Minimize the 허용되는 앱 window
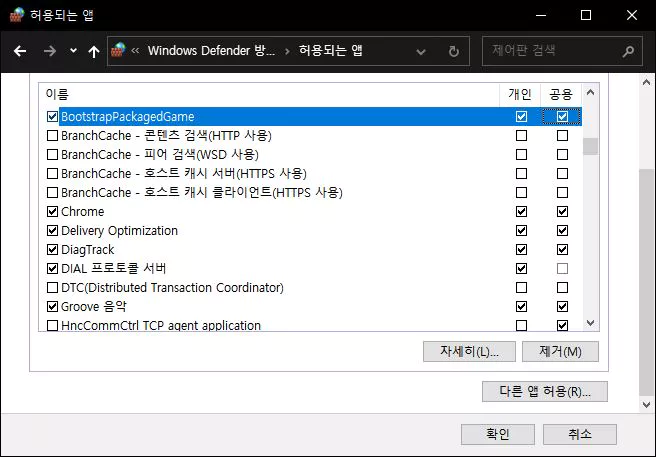Viewport: 656px width, 457px height. pos(541,15)
